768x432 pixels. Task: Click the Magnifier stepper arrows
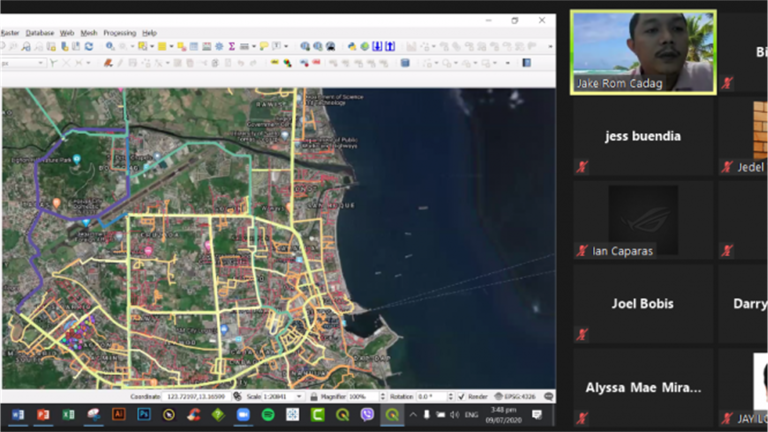pyautogui.click(x=383, y=396)
